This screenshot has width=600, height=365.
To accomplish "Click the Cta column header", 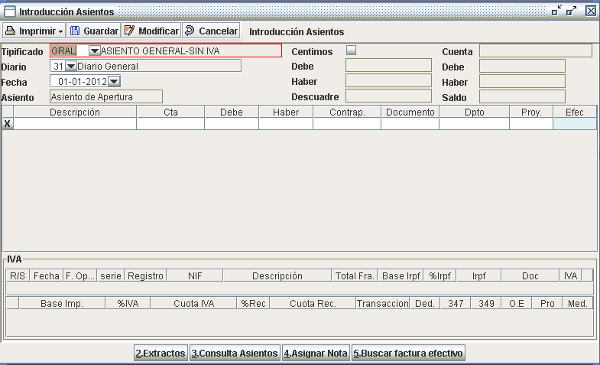I will [171, 112].
